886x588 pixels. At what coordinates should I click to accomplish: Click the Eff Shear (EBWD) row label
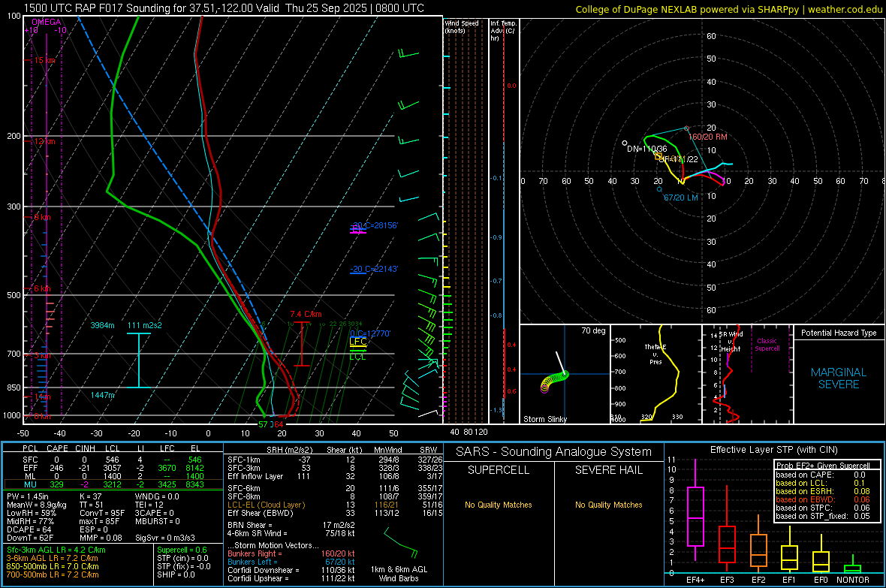[x=260, y=513]
